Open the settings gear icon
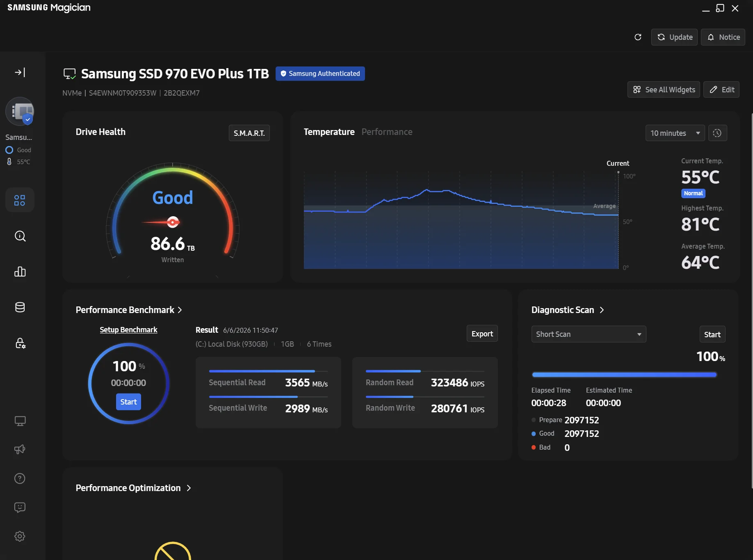 pyautogui.click(x=20, y=536)
